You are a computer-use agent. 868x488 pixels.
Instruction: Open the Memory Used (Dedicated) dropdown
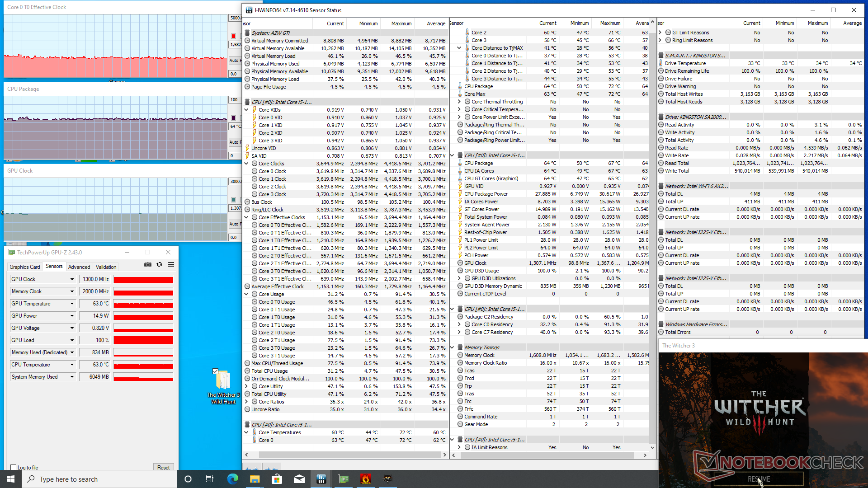[x=72, y=352]
